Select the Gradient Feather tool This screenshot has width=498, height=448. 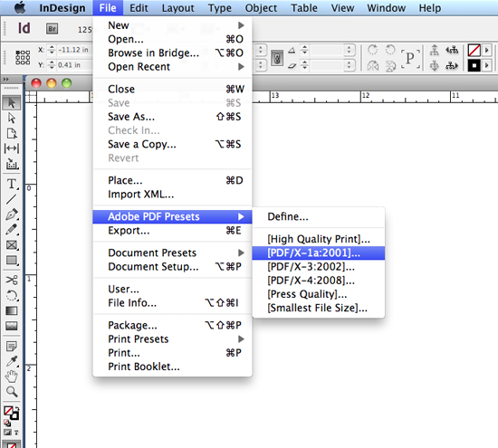click(12, 326)
